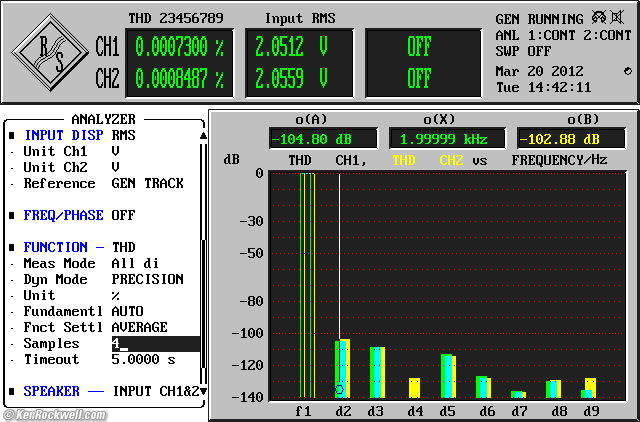Screen dimensions: 640x422
Task: Change the FUNCTION value THD
Action: (x=124, y=247)
